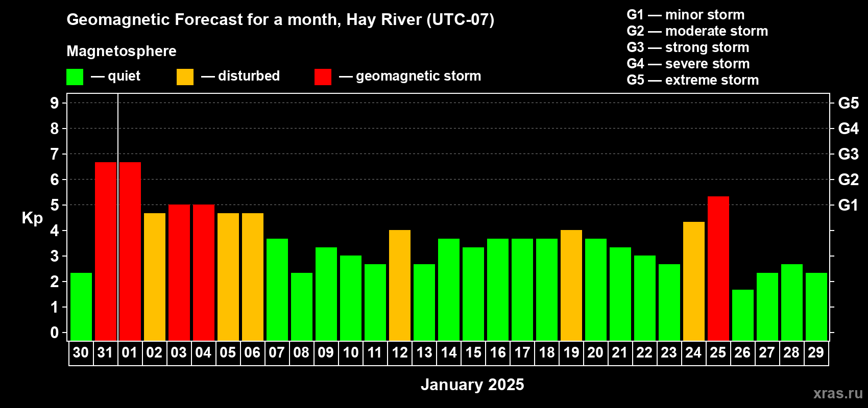Click date label 21 on the axis
Screen dimensions: 868x408
coord(620,352)
